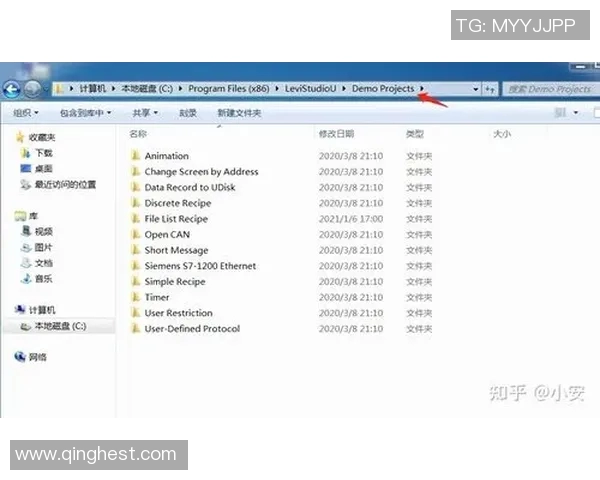The image size is (600, 480).
Task: Sort by the 大小 column header
Action: click(502, 134)
